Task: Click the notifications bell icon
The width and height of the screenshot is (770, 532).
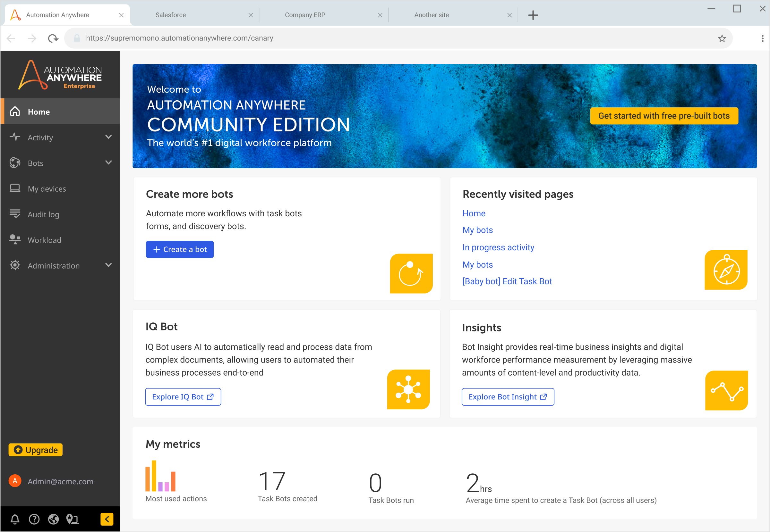Action: click(x=15, y=519)
